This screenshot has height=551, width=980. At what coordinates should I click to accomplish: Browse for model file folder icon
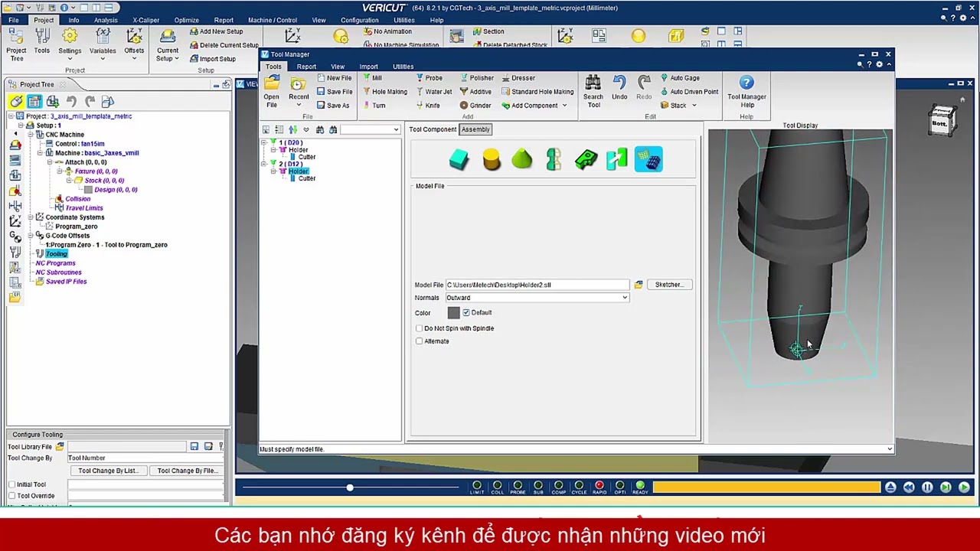coord(639,285)
